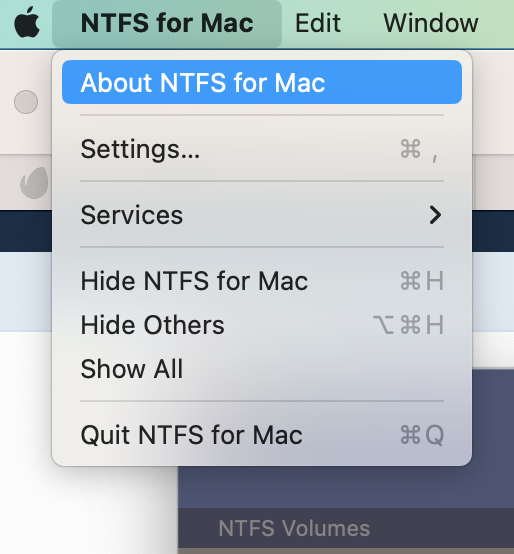Click the NTFS Volumes heading
Screen dimensions: 514x554
click(x=294, y=528)
